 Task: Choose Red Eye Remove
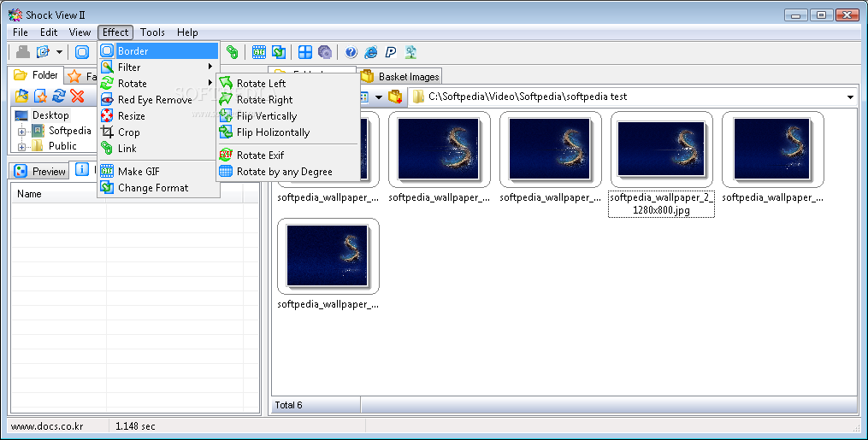159,99
